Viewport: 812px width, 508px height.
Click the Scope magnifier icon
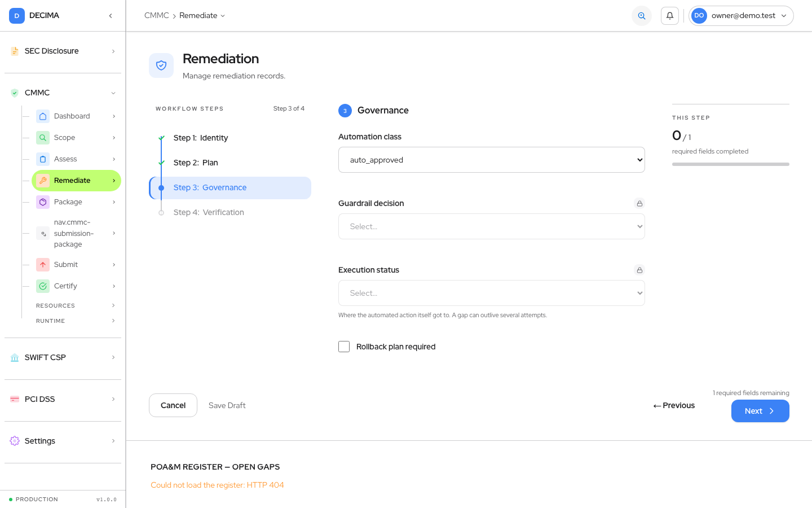coord(43,138)
